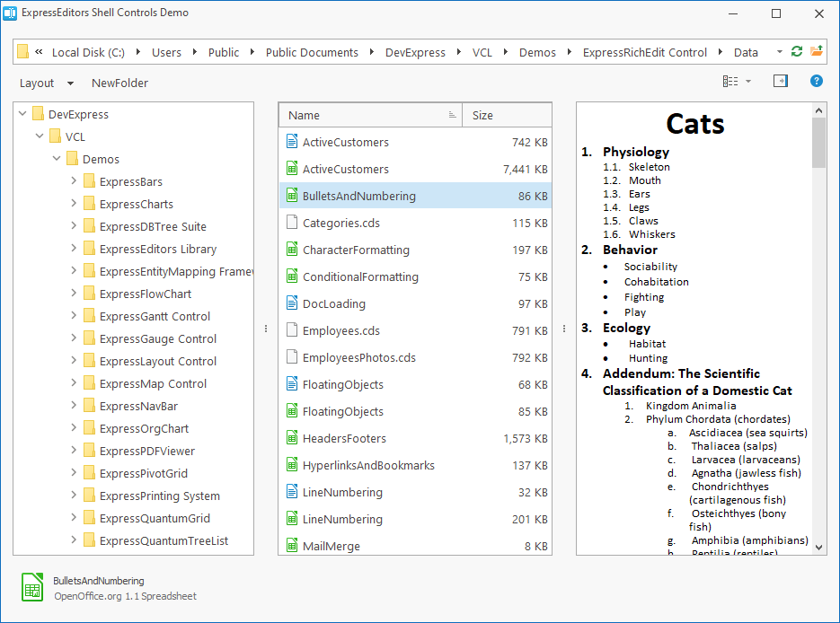Click the view mode icon on the toolbar
The image size is (840, 623).
[x=729, y=81]
